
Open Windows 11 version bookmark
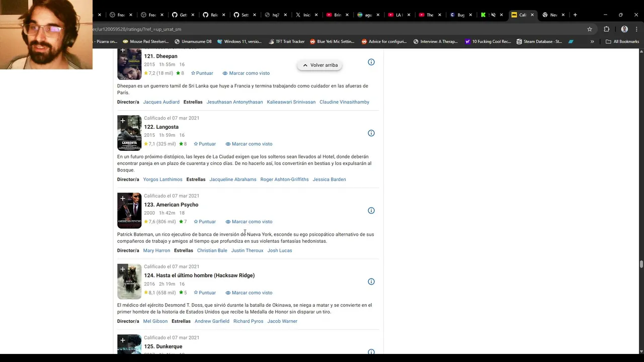click(239, 42)
